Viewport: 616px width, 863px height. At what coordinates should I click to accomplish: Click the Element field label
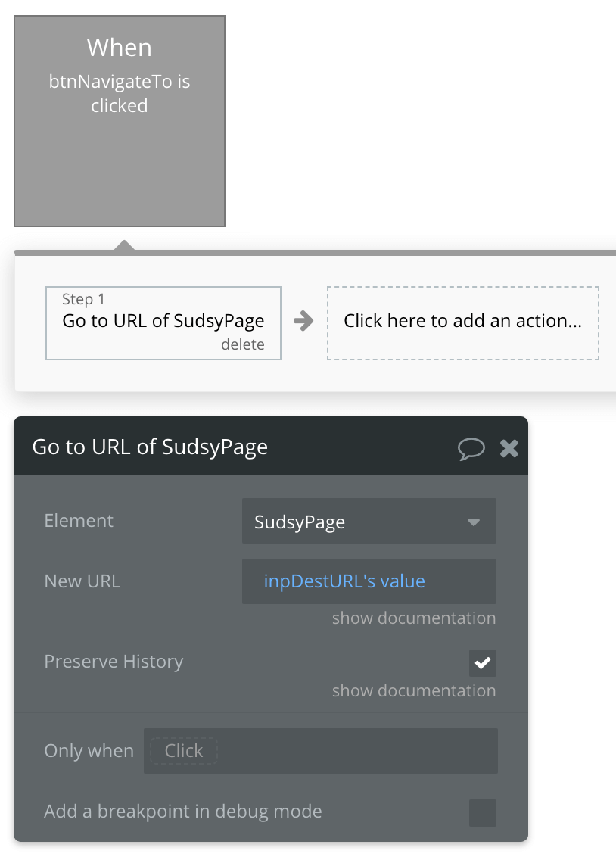click(x=79, y=521)
